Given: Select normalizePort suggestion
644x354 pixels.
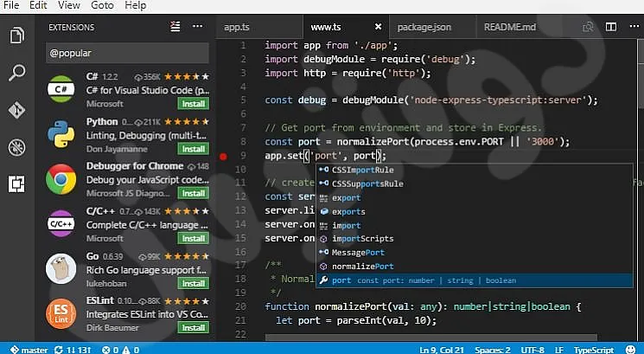Looking at the screenshot, I should point(475,267).
